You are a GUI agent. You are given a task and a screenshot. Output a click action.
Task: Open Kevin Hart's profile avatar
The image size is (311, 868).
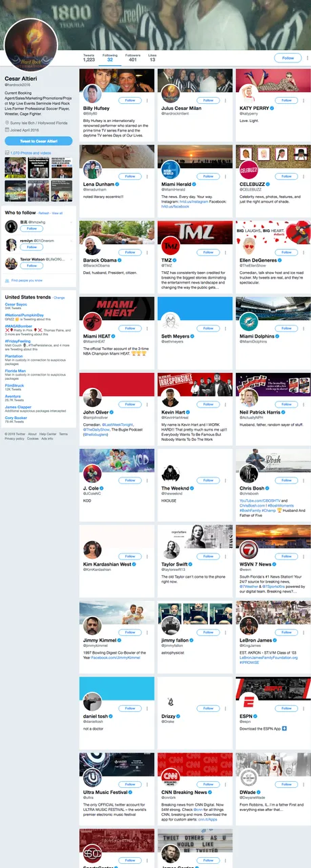(170, 398)
